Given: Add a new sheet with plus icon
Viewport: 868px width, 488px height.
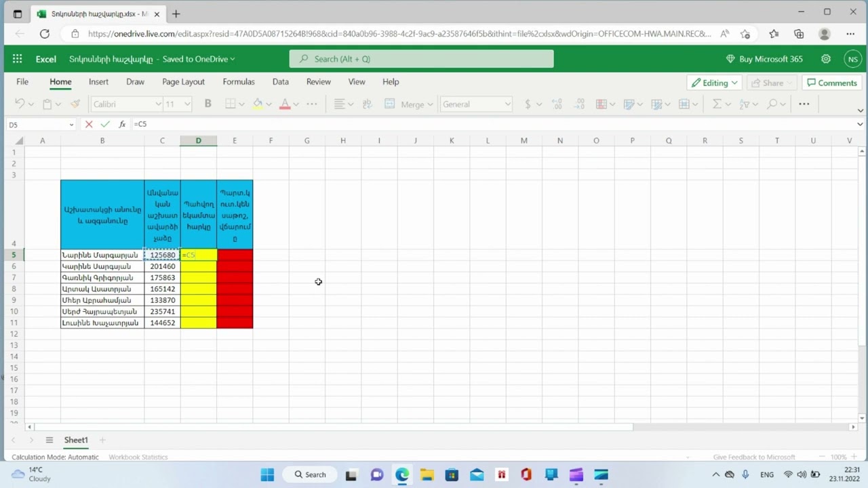Looking at the screenshot, I should tap(102, 440).
